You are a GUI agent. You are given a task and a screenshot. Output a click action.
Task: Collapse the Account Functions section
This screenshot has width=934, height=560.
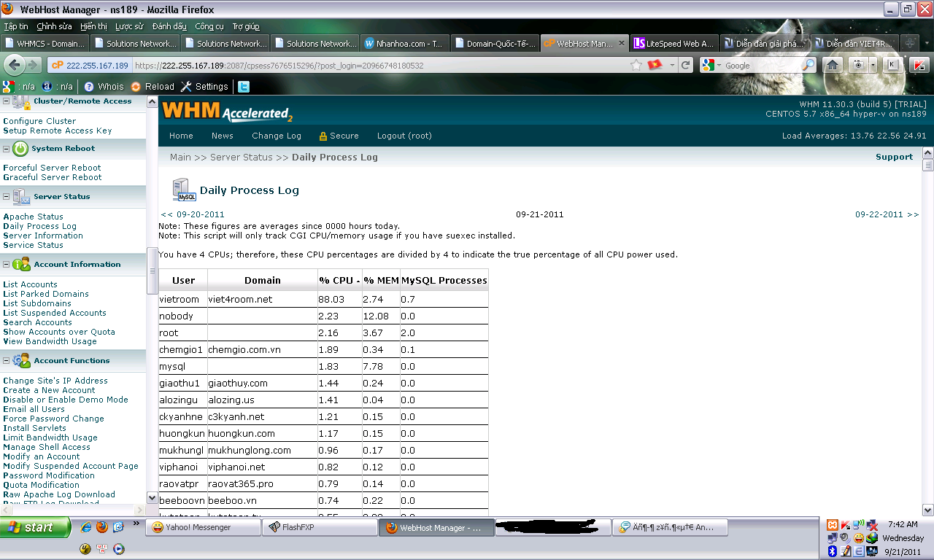(x=7, y=360)
